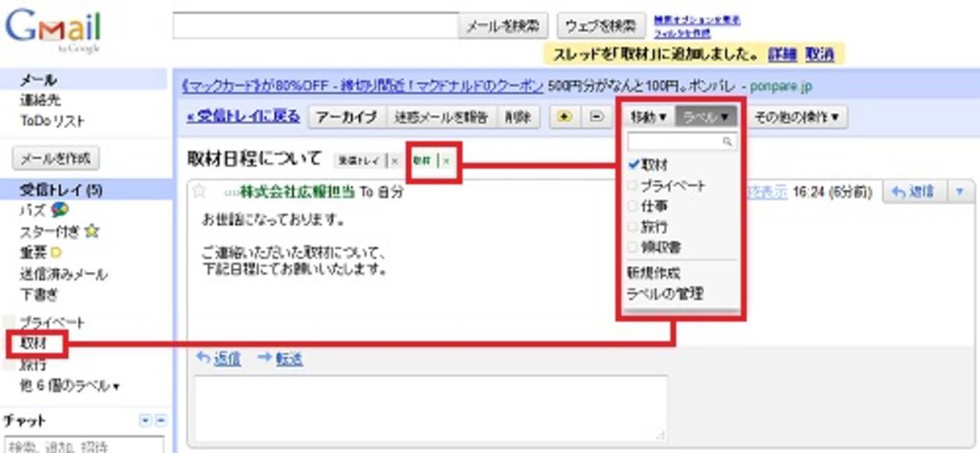Collapse the chat panel with minus icon
The width and height of the screenshot is (980, 453).
click(x=161, y=420)
